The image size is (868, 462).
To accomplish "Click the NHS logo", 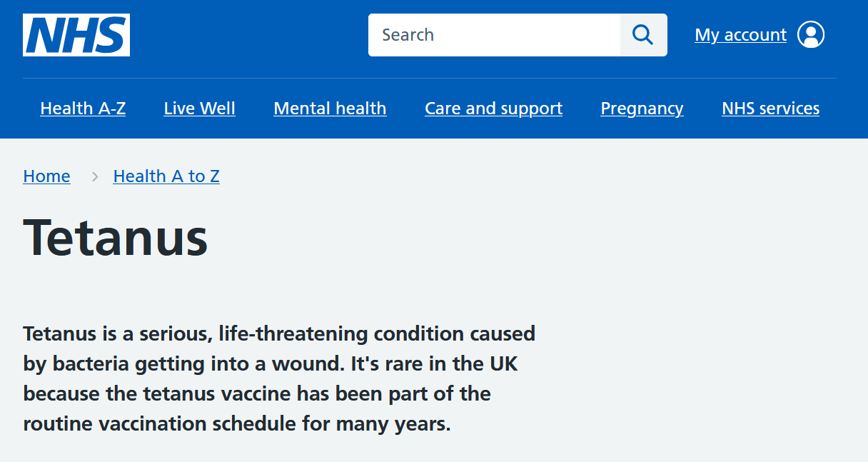I will tap(76, 34).
